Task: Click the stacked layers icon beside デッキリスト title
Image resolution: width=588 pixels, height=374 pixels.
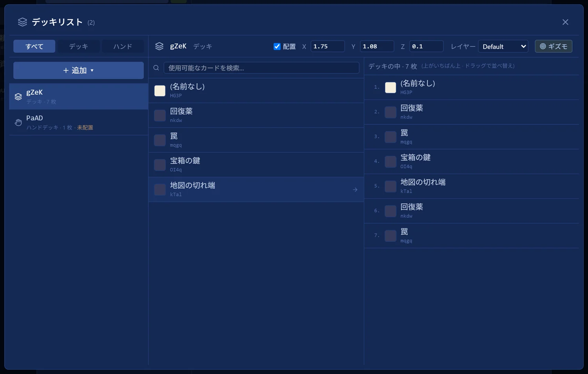Action: coord(22,22)
